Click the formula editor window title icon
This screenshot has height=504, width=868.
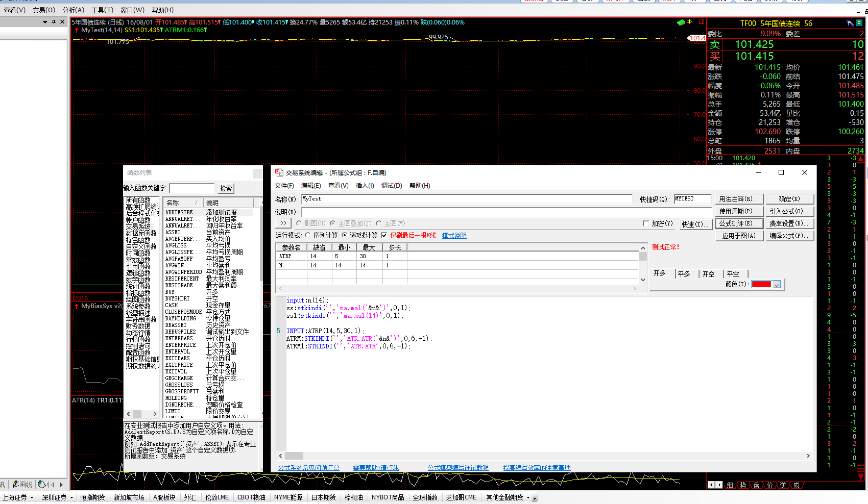[279, 172]
